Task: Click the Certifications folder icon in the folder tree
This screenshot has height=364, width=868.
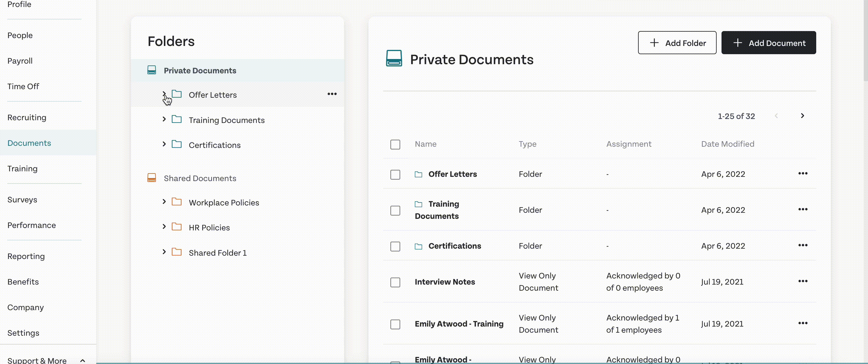Action: (177, 145)
